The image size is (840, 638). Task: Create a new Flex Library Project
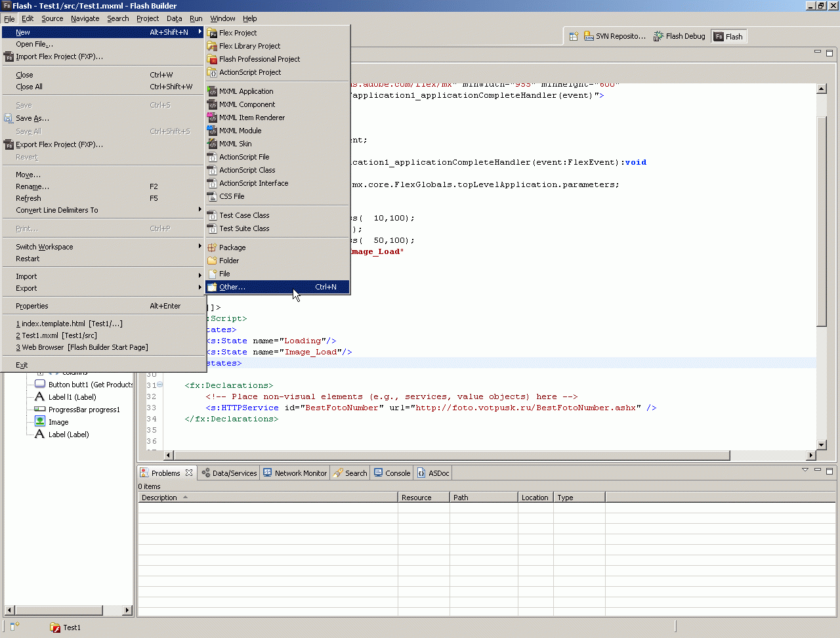click(278, 46)
